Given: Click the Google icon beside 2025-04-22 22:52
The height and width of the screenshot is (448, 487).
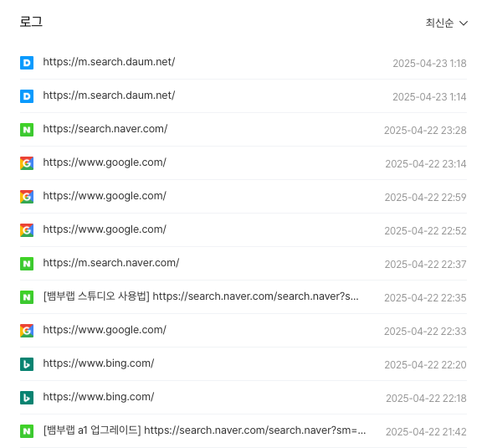Looking at the screenshot, I should pos(27,230).
